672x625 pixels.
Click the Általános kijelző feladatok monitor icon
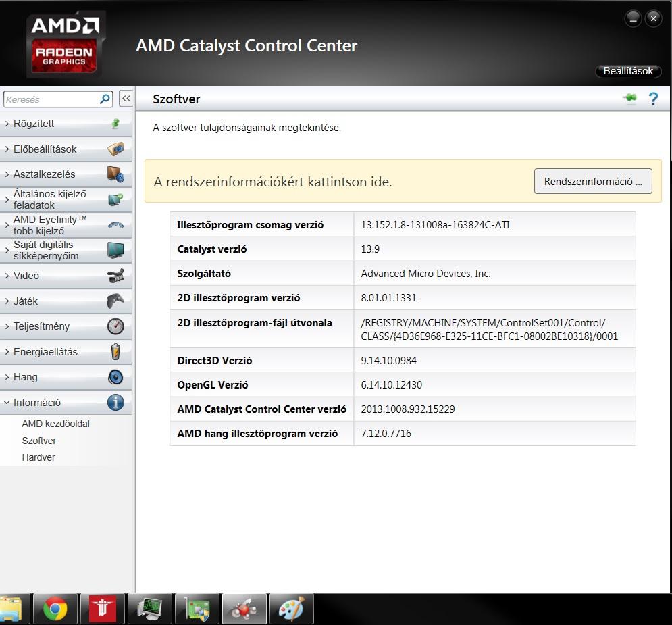coord(115,199)
